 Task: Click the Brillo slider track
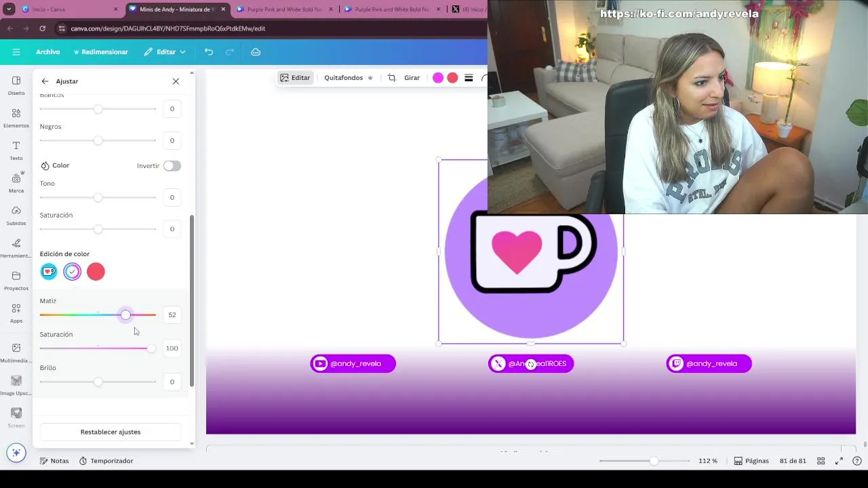98,382
